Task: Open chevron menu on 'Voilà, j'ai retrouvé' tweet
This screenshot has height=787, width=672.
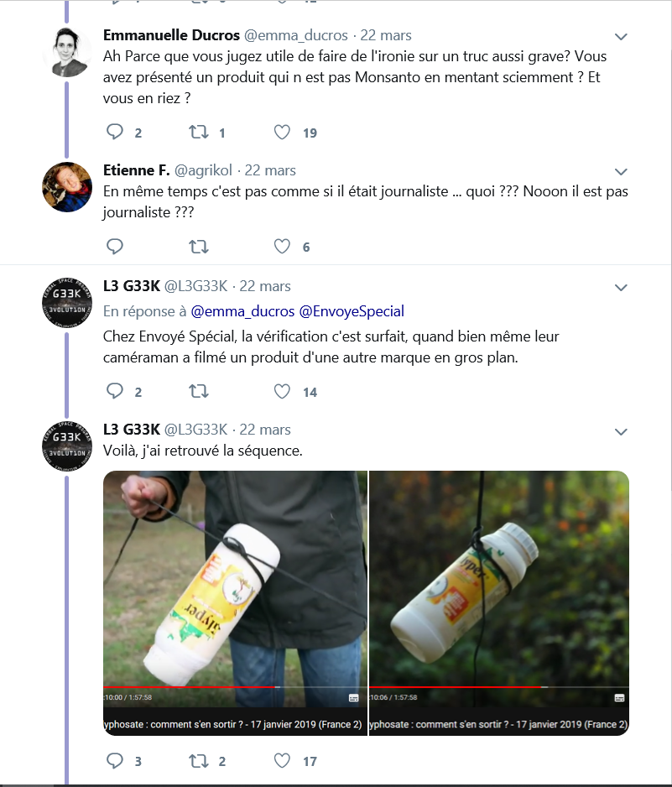Action: [x=622, y=432]
